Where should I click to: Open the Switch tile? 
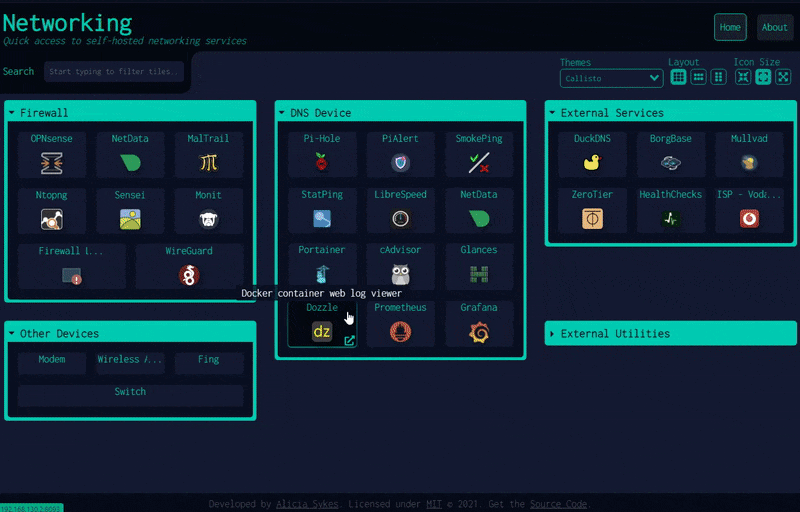pyautogui.click(x=130, y=395)
